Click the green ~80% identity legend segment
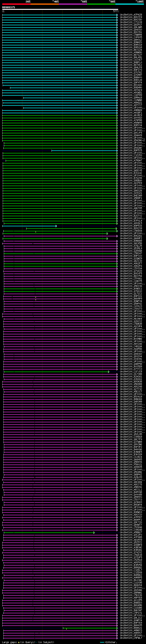146x644 pixels. point(101,4)
